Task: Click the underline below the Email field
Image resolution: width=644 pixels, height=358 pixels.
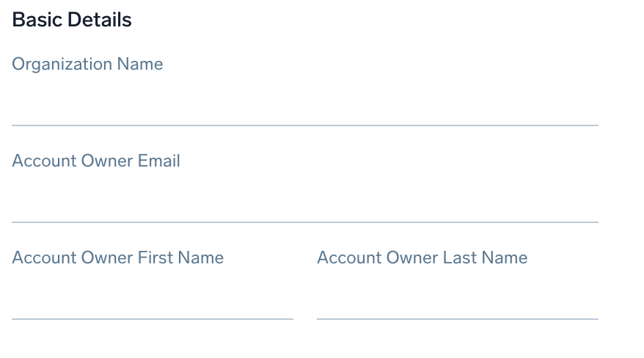Action: (x=304, y=222)
